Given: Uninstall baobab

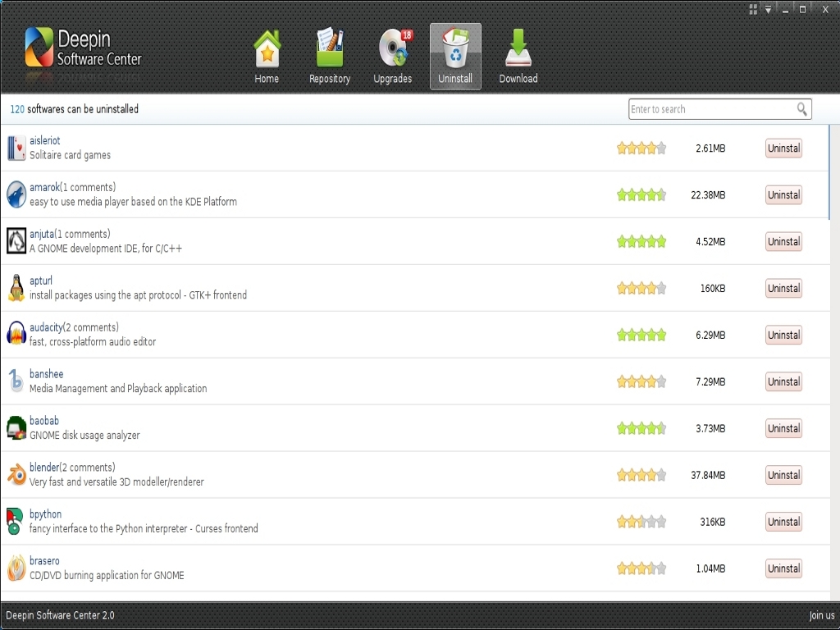Looking at the screenshot, I should [x=783, y=428].
